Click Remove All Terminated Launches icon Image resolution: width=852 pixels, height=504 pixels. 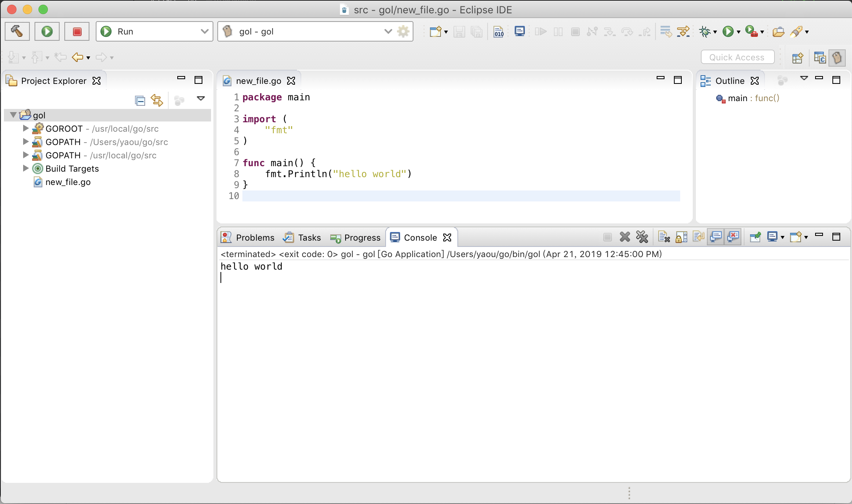pos(642,237)
